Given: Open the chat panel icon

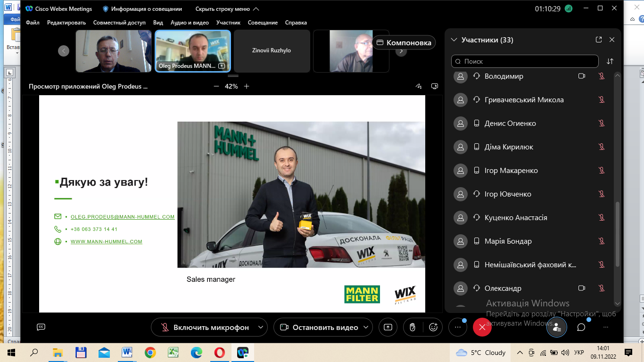Looking at the screenshot, I should coord(581,327).
